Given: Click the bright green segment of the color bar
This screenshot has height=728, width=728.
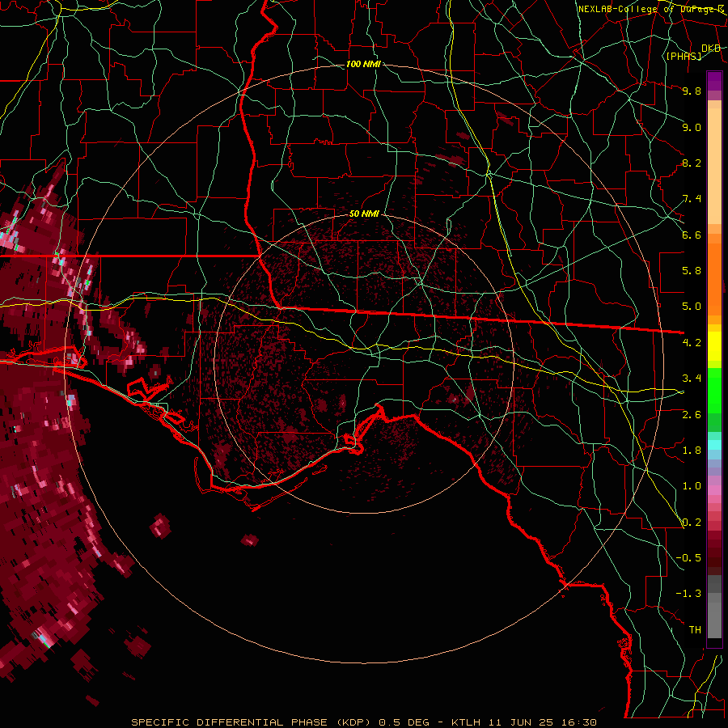Looking at the screenshot, I should (714, 391).
